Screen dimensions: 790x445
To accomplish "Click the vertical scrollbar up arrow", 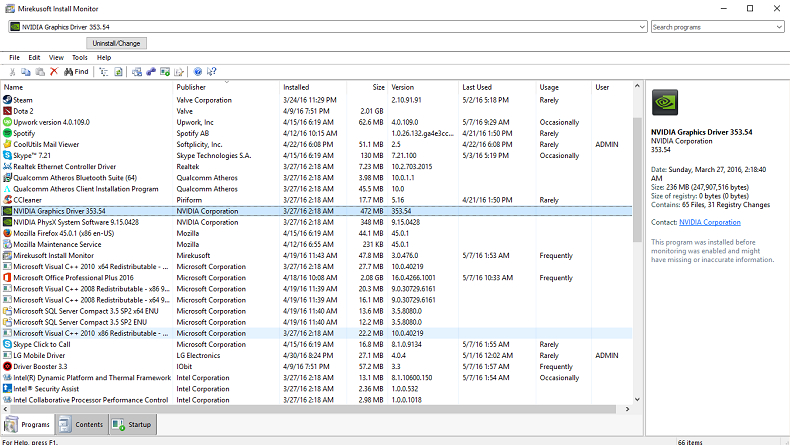I will click(x=637, y=86).
